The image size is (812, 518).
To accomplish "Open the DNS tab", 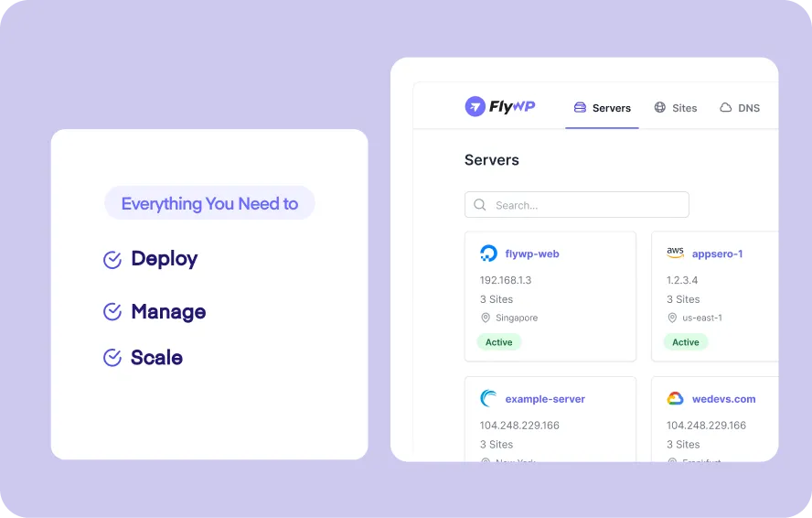I will [x=740, y=108].
